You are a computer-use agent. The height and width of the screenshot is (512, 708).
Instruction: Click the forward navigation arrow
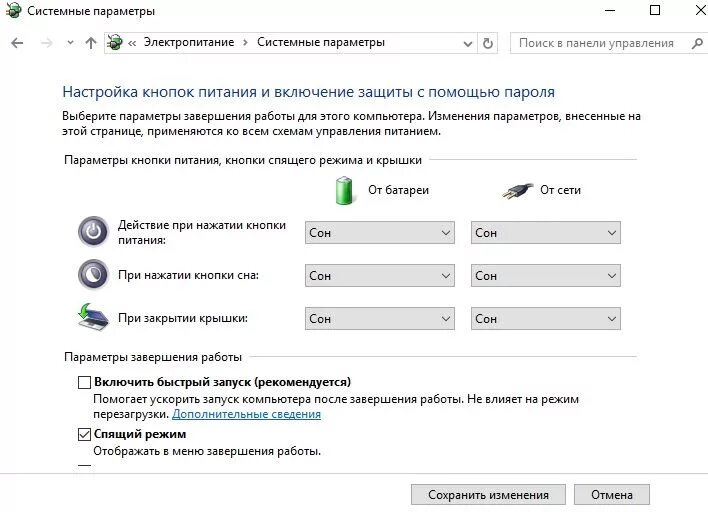click(x=45, y=43)
